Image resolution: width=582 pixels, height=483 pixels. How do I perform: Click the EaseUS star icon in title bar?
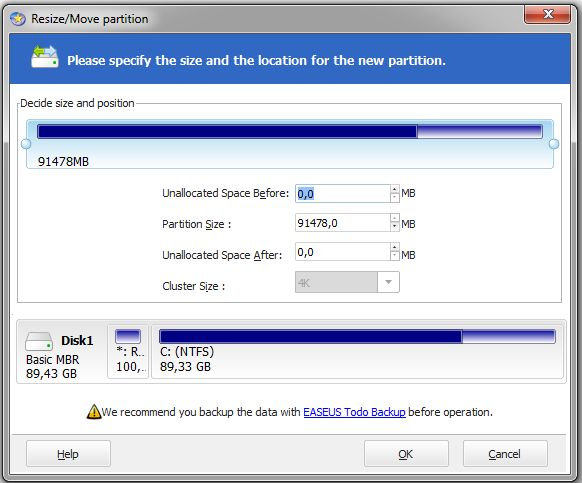tap(18, 19)
